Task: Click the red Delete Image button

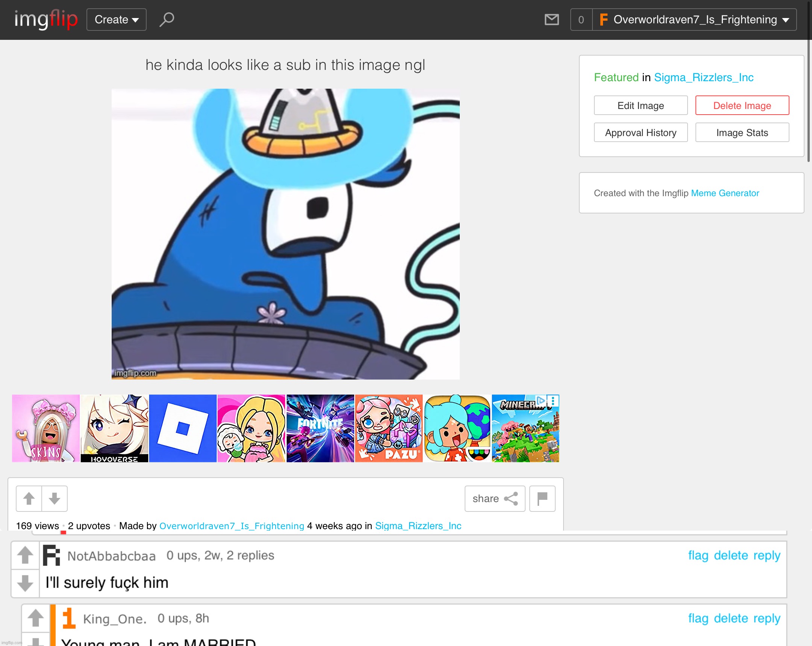Action: (x=742, y=105)
